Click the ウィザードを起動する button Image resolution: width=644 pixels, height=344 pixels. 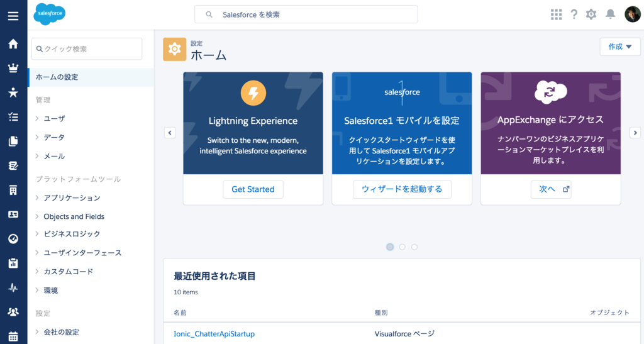pyautogui.click(x=402, y=189)
